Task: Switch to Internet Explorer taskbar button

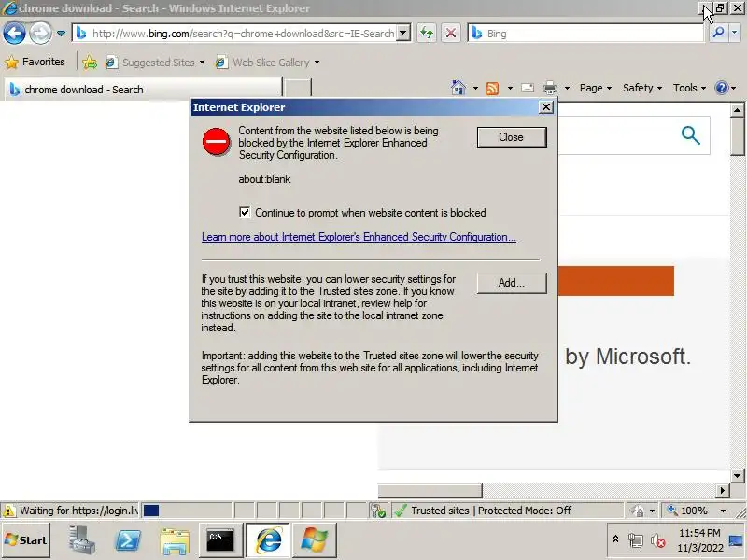Action: (269, 540)
